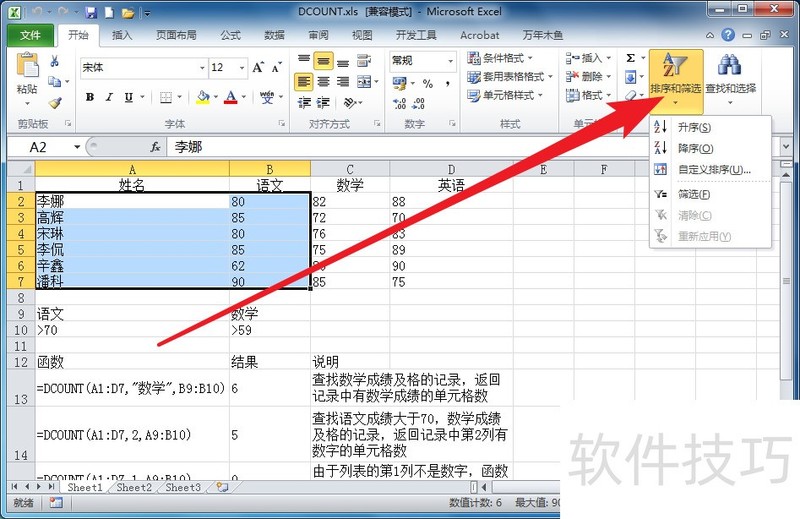This screenshot has width=800, height=519.
Task: Click the 插入 cells button in ribbon
Action: 588,58
